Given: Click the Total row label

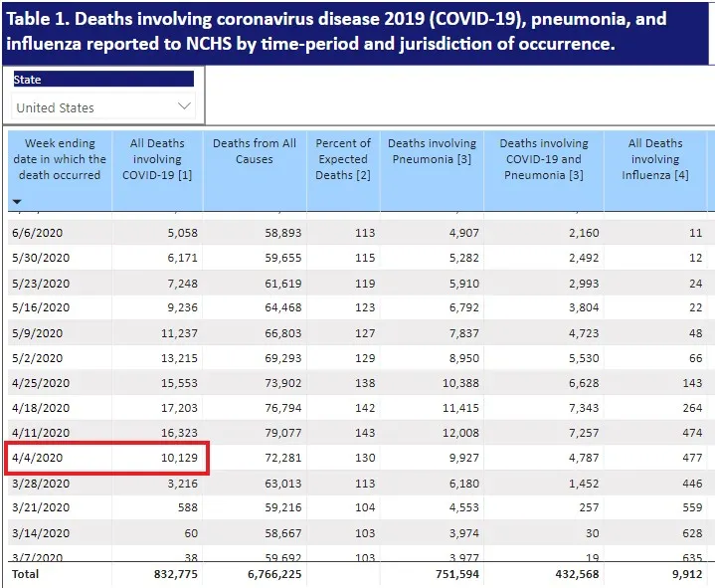Looking at the screenshot, I should 28,575.
